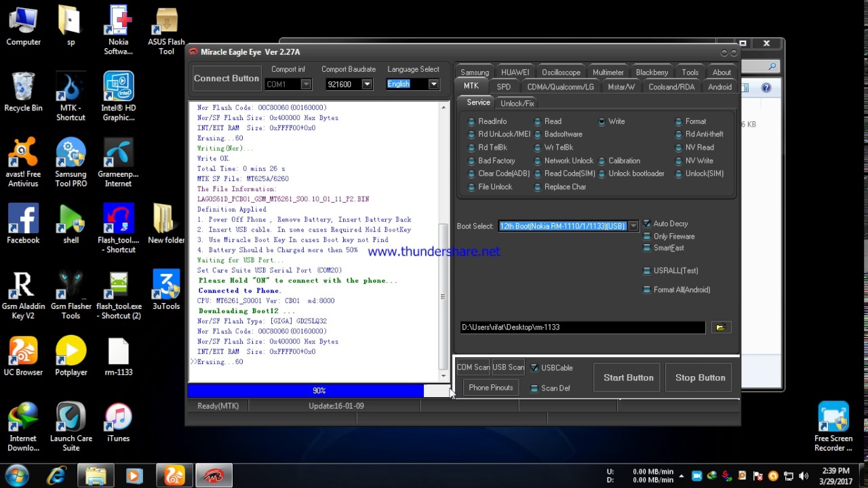Click the log panel vertical scrollbar

(x=443, y=241)
